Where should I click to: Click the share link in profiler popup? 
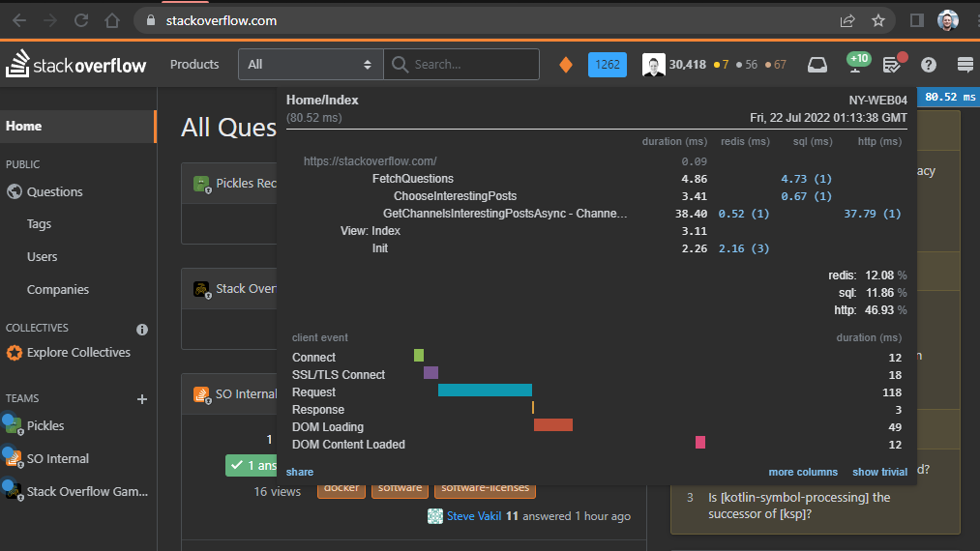click(x=299, y=472)
